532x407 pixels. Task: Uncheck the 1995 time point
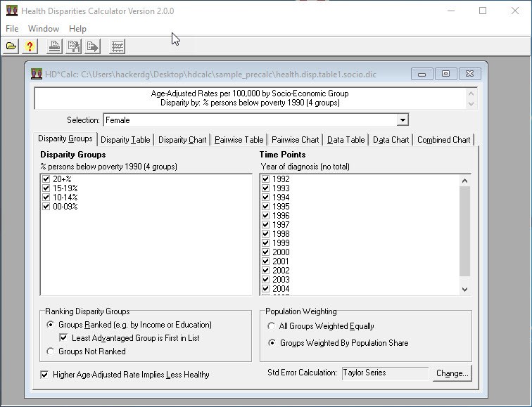point(265,207)
